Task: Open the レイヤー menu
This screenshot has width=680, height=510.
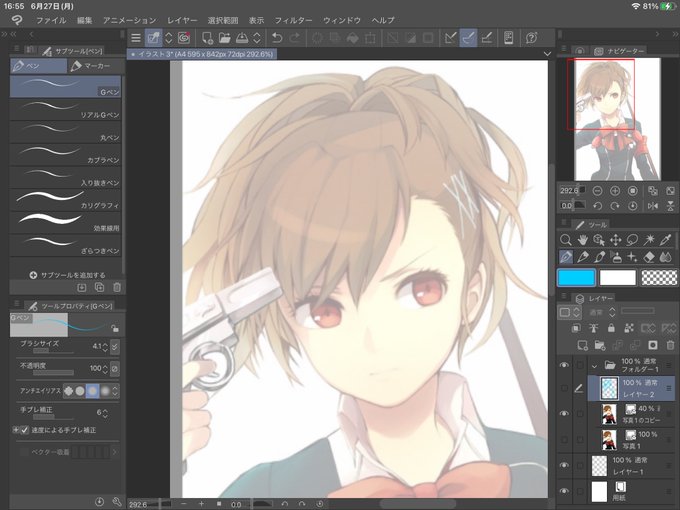Action: tap(182, 20)
